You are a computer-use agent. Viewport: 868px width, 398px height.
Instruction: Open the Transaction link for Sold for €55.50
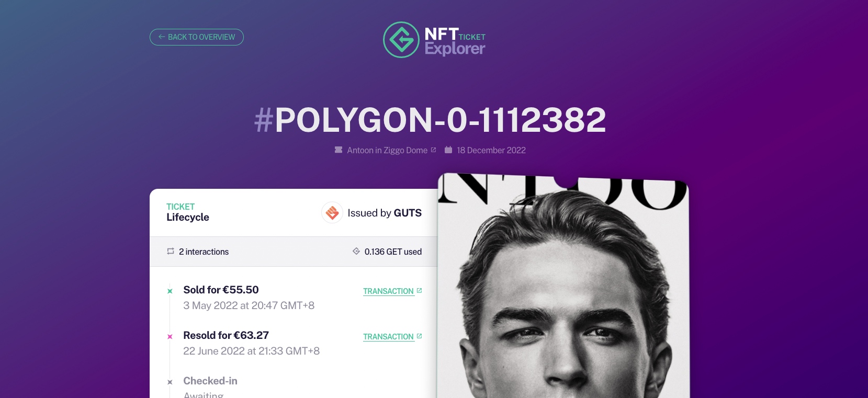(x=389, y=291)
